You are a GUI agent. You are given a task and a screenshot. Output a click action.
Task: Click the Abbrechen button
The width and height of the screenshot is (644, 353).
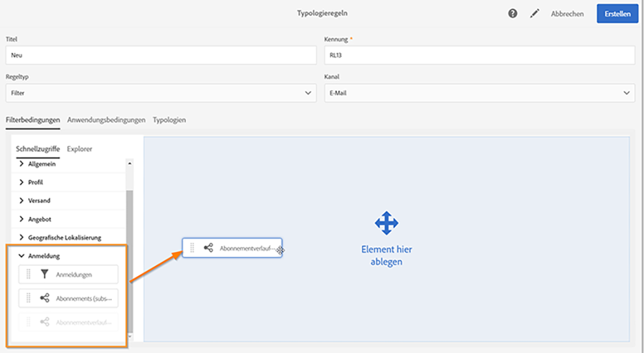click(567, 13)
